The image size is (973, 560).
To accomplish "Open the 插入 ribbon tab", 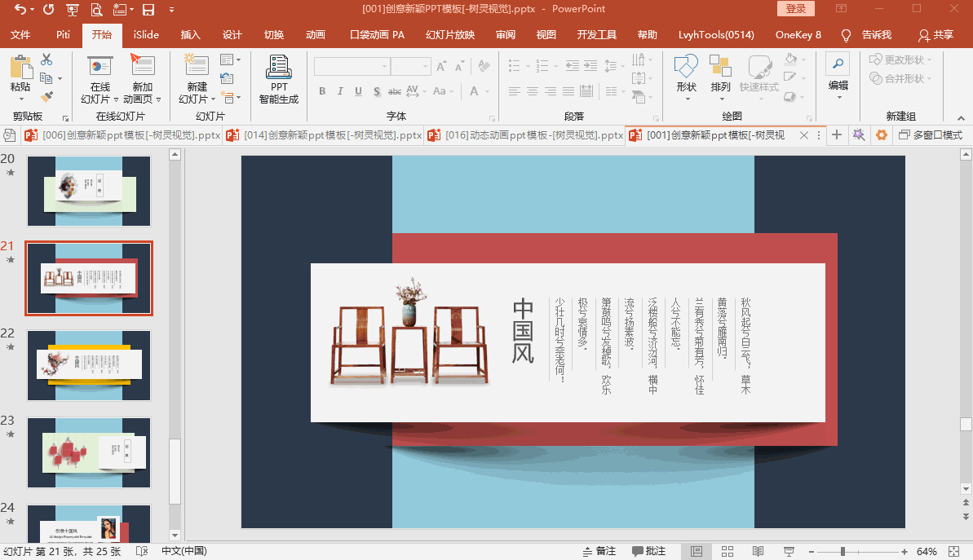I will click(190, 35).
